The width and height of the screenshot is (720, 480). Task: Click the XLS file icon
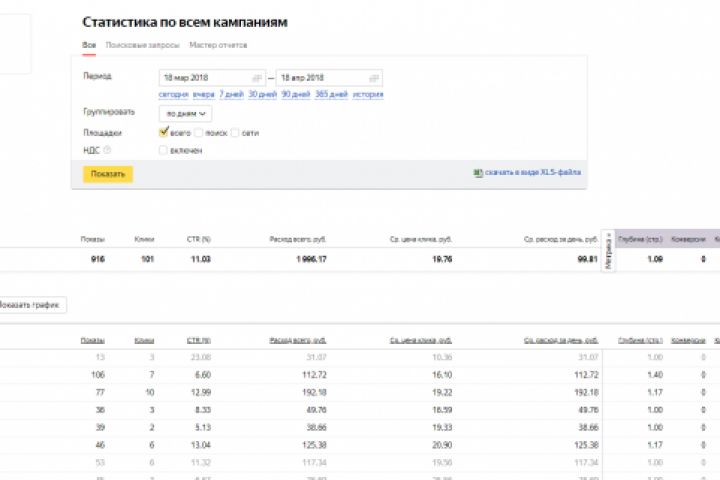tap(478, 173)
